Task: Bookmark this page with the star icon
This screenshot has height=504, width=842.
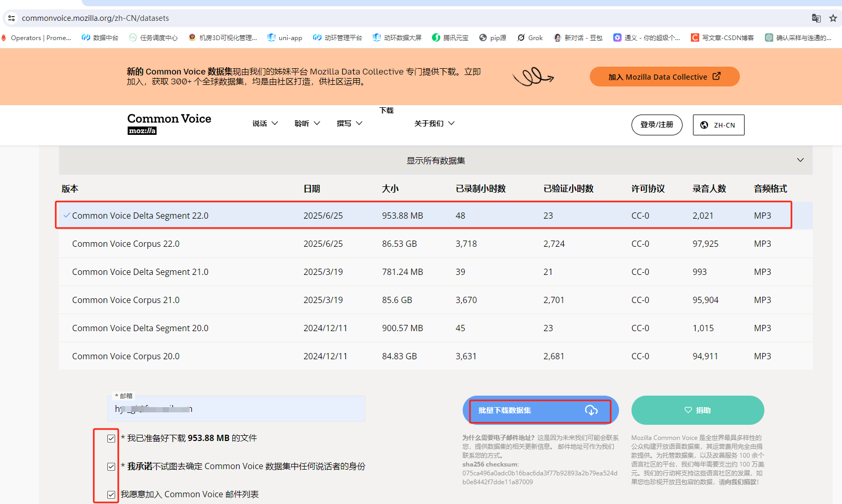Action: click(833, 18)
